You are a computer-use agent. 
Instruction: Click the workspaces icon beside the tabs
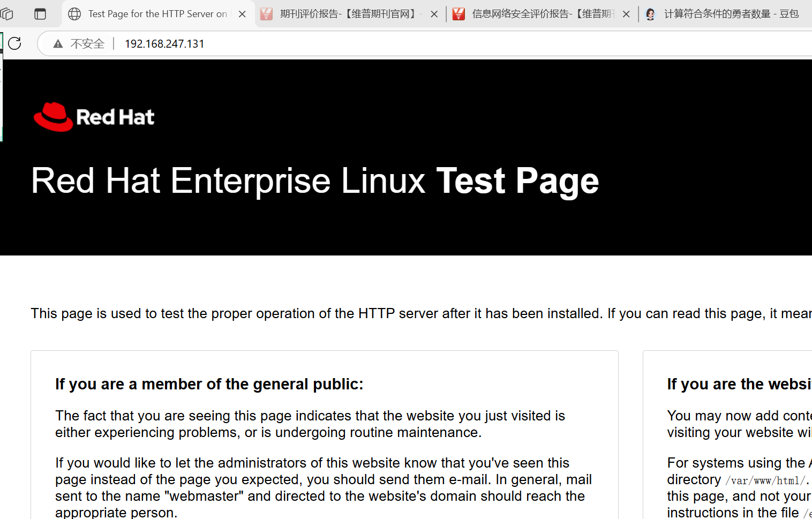[6, 14]
